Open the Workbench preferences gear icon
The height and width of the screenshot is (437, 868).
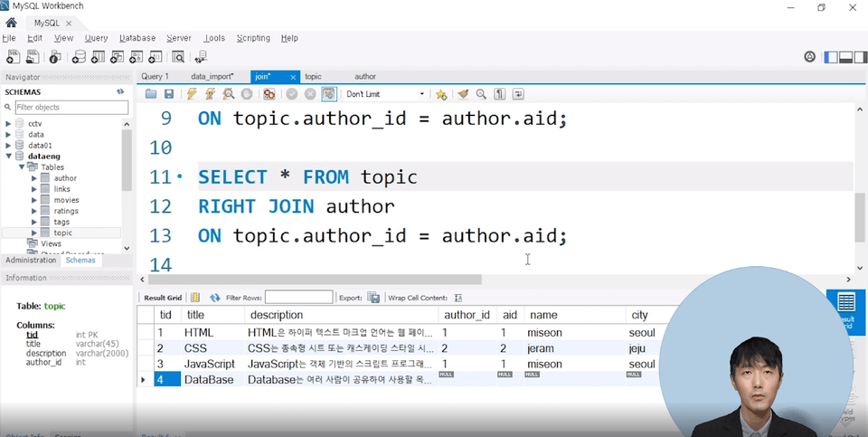click(x=810, y=56)
